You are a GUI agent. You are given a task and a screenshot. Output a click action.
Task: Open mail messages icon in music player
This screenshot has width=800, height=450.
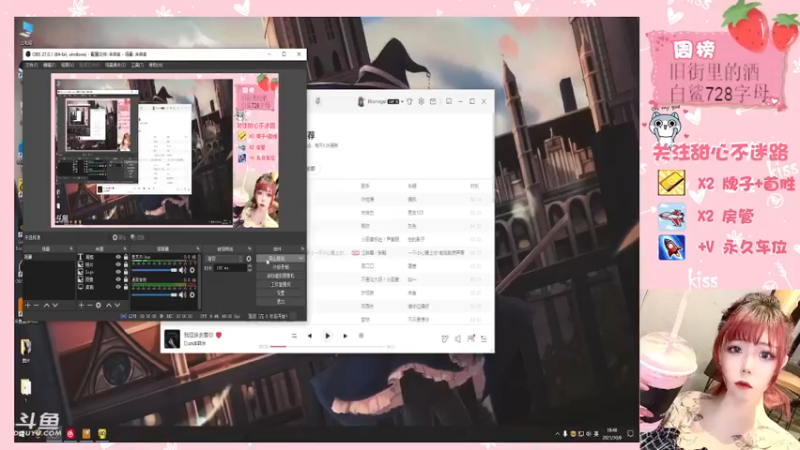433,101
